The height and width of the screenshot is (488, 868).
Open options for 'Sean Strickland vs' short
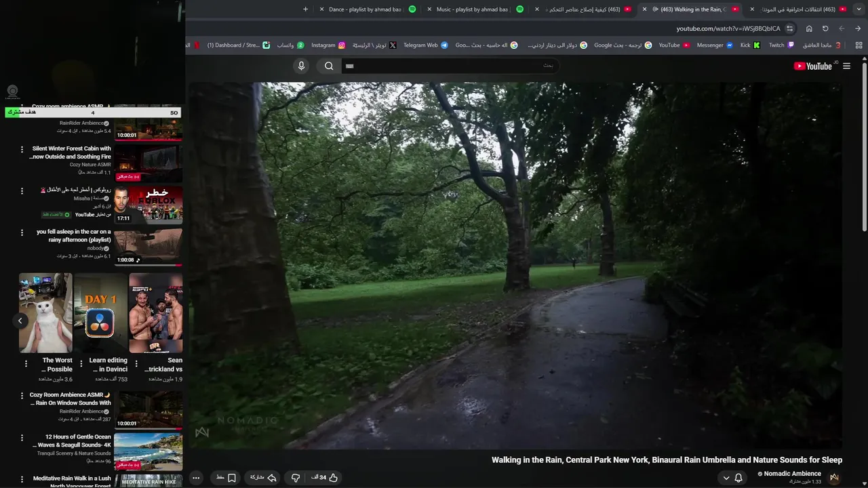pyautogui.click(x=136, y=364)
